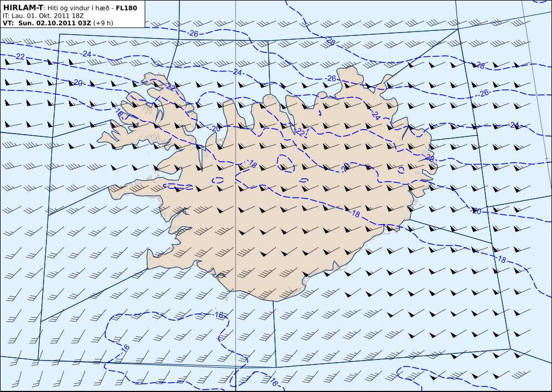Image resolution: width=552 pixels, height=392 pixels.
Task: Click valid time 'Sun. 02.10.2011 03Z'
Action: [55, 23]
